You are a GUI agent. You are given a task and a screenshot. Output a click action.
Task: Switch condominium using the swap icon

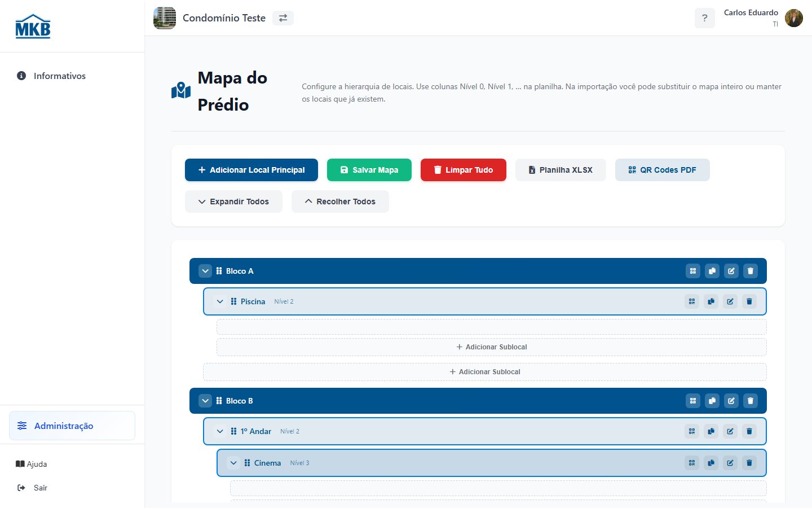tap(283, 18)
